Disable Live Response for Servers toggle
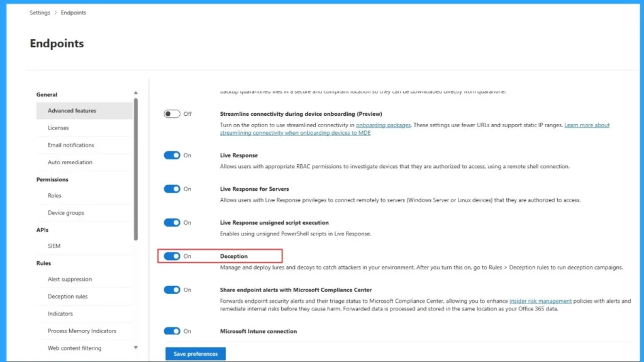644x362 pixels. click(x=172, y=189)
